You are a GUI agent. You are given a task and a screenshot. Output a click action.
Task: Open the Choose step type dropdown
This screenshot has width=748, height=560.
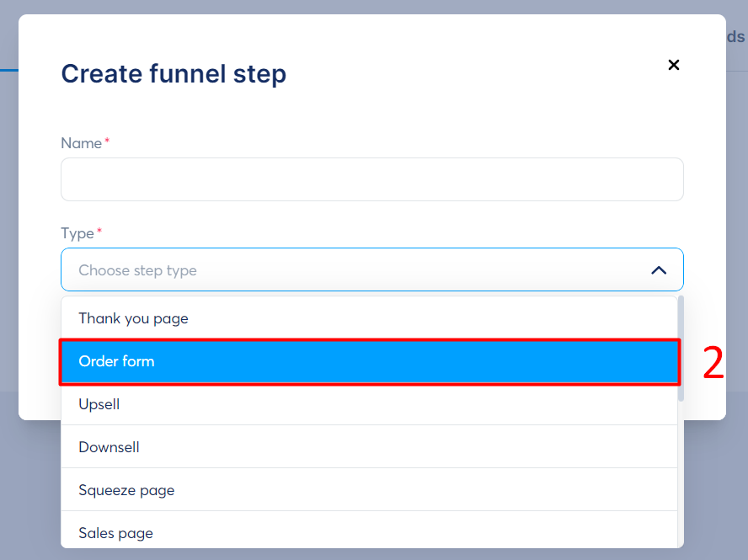click(x=371, y=270)
